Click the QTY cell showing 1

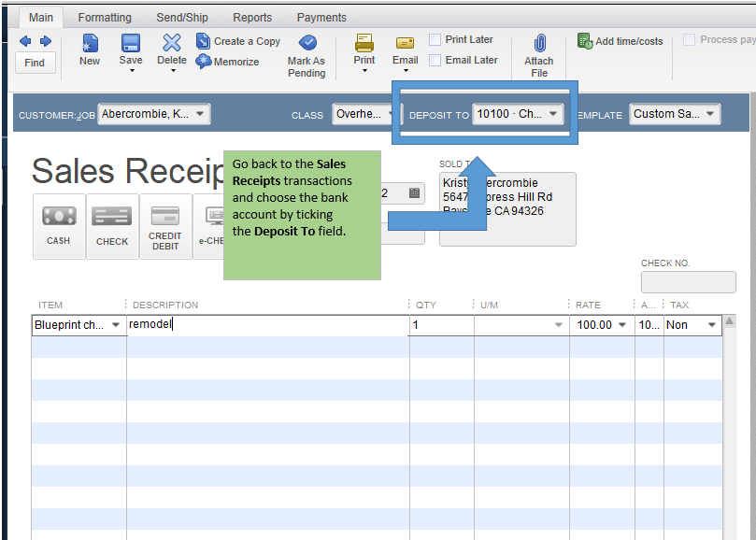pos(442,325)
